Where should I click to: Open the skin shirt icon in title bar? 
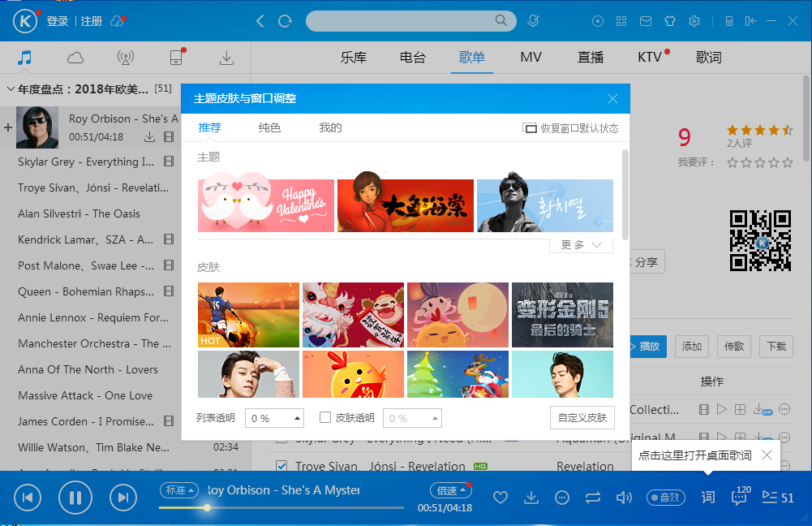pos(670,21)
